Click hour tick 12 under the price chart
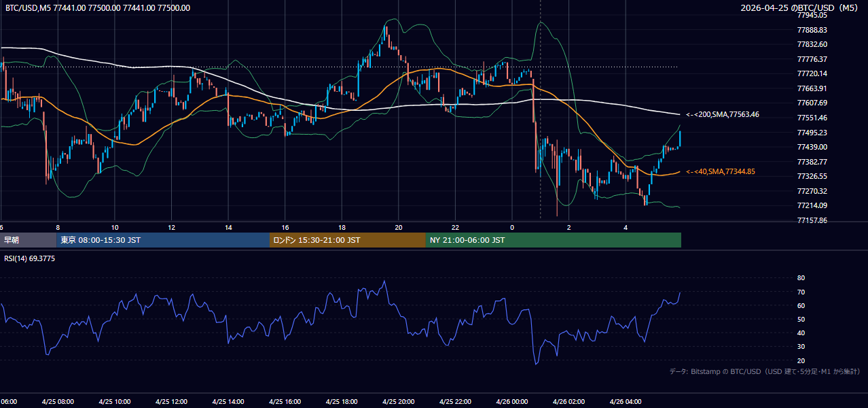868x408 pixels. 171,227
